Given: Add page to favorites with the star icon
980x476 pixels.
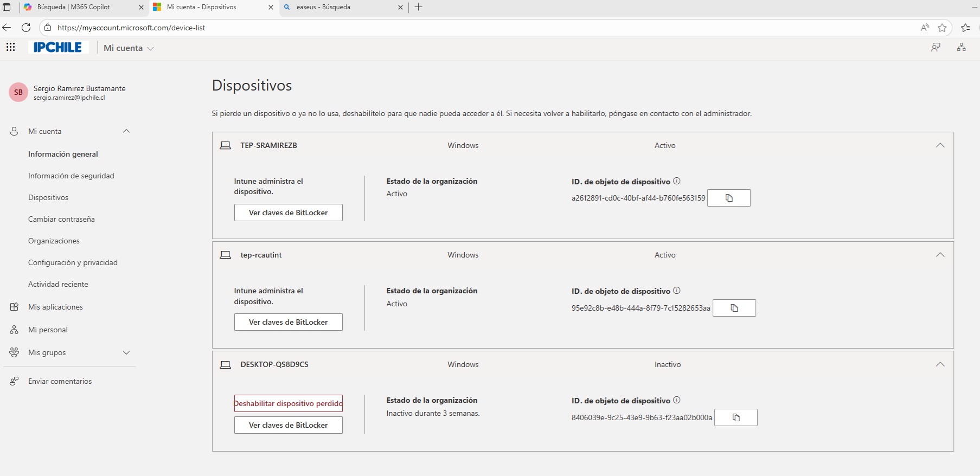Looking at the screenshot, I should click(942, 28).
